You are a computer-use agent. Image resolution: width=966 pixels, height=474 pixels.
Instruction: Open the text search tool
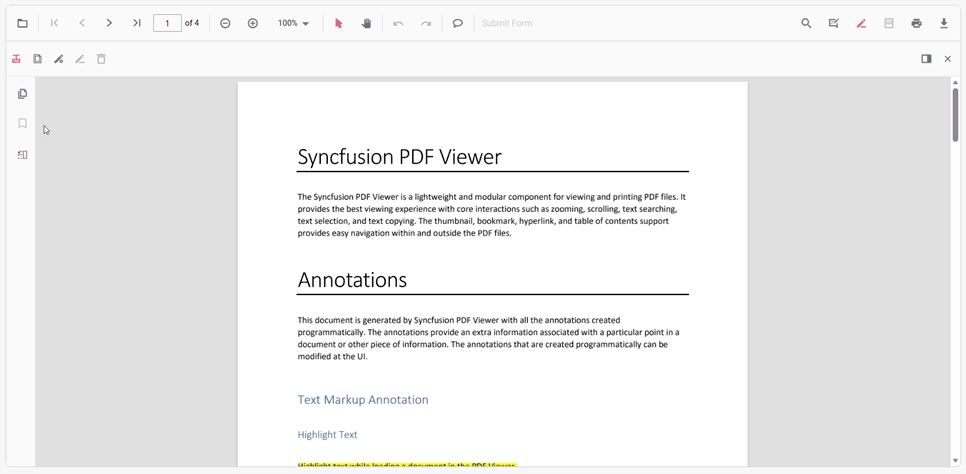click(806, 23)
